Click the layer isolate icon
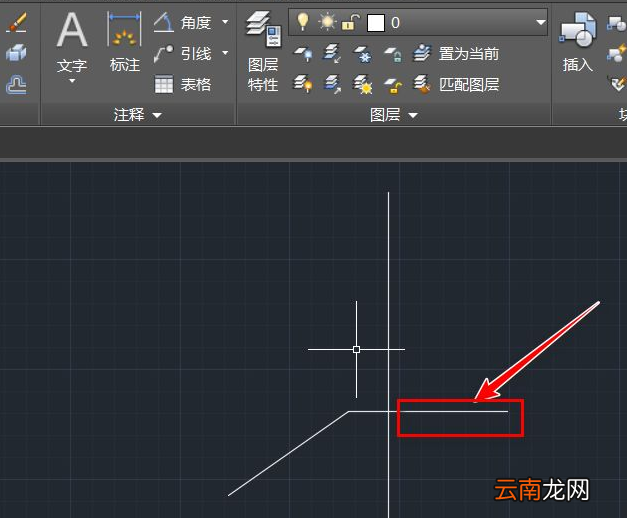Image resolution: width=627 pixels, height=518 pixels. point(332,54)
